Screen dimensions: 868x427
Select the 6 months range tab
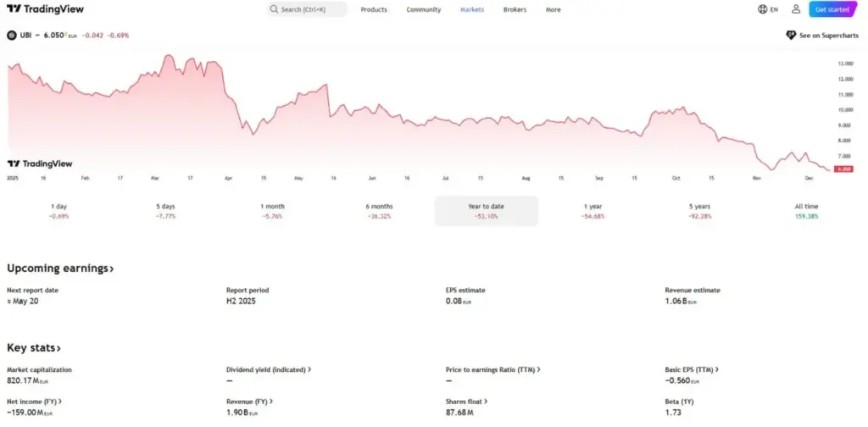pyautogui.click(x=379, y=211)
